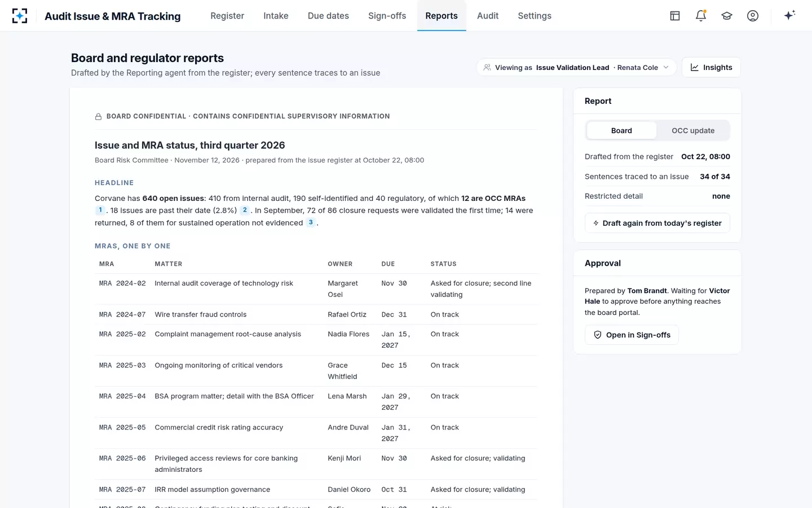Click Privileged access reviews matter
Screen dimensions: 812x508
click(226, 464)
